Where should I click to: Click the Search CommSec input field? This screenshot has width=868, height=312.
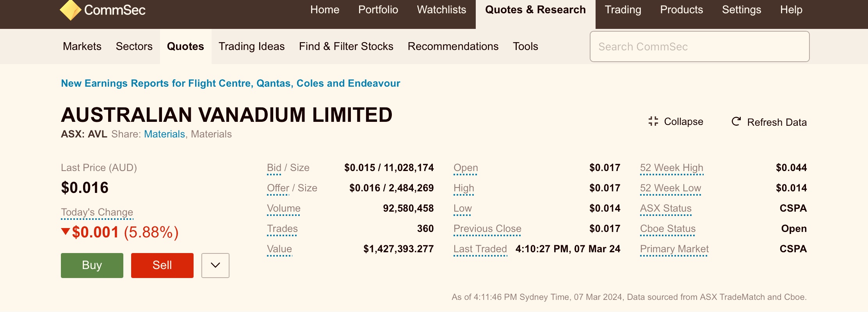coord(699,46)
